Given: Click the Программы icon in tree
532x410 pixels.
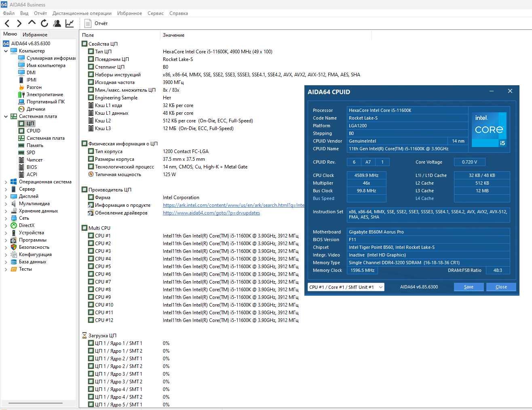Looking at the screenshot, I should [x=14, y=240].
